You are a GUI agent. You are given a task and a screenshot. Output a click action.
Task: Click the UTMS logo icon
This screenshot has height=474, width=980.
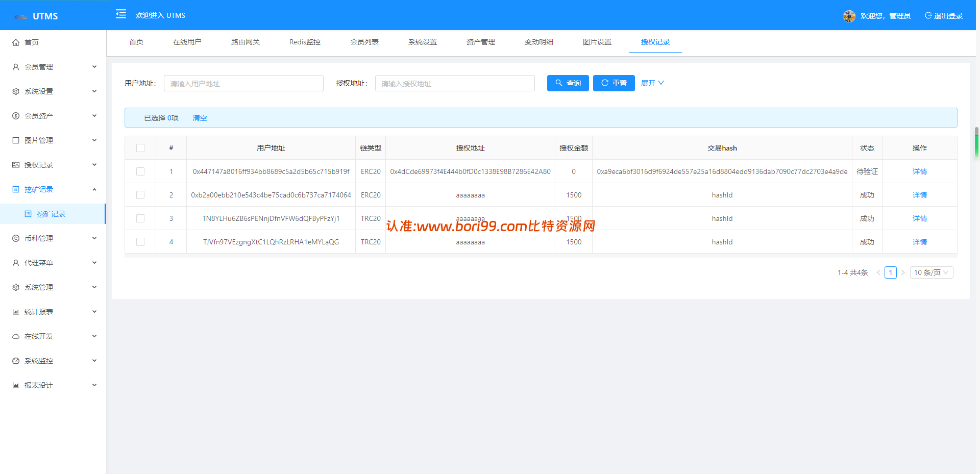[21, 16]
